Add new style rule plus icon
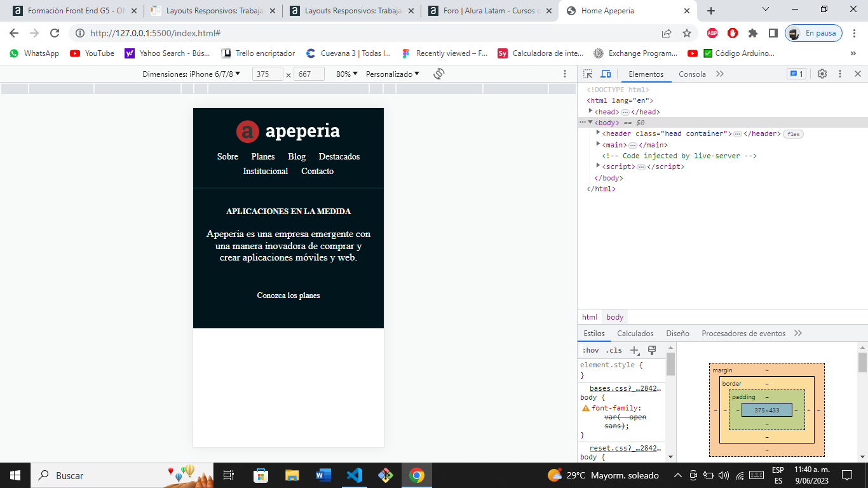The width and height of the screenshot is (868, 488). (x=634, y=351)
